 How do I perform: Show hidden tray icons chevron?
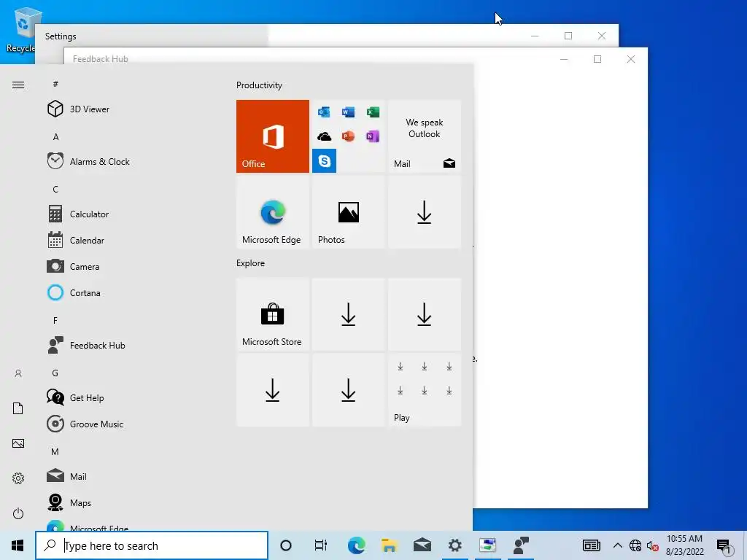[x=617, y=545]
